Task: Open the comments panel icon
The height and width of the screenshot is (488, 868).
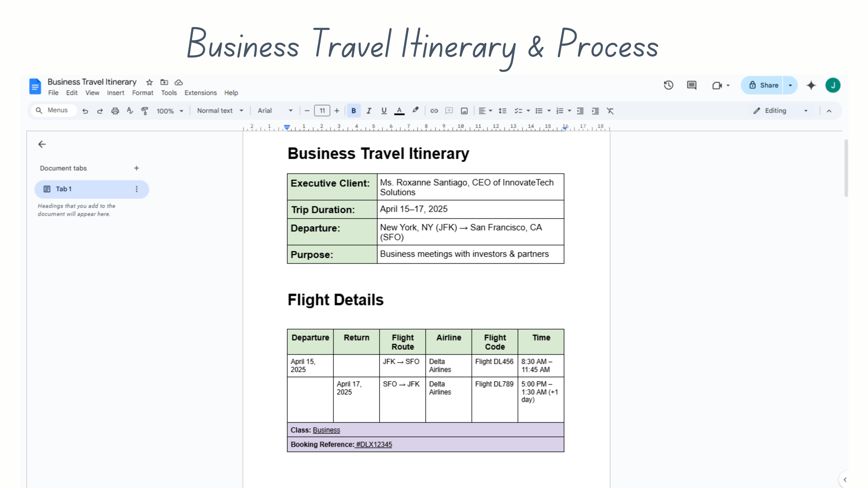Action: [692, 85]
